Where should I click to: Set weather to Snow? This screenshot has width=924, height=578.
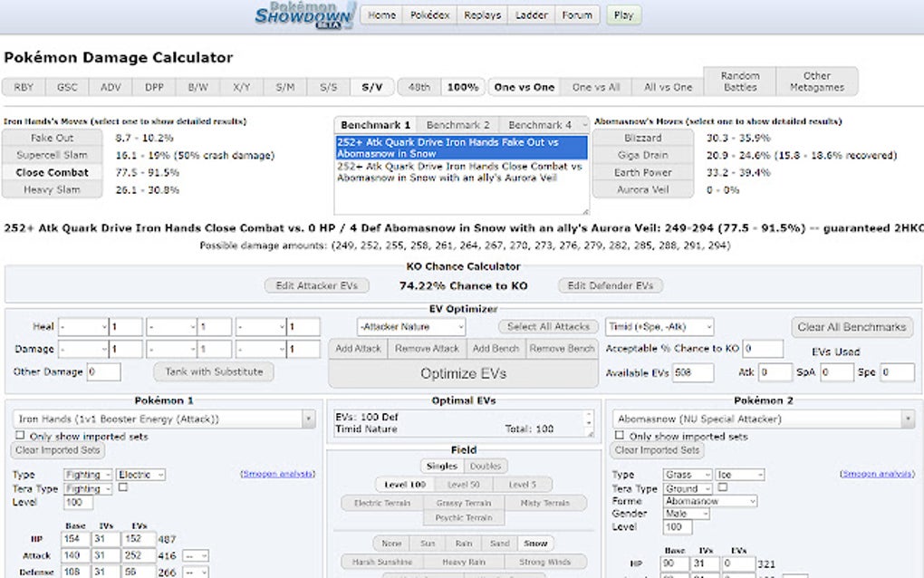[535, 544]
